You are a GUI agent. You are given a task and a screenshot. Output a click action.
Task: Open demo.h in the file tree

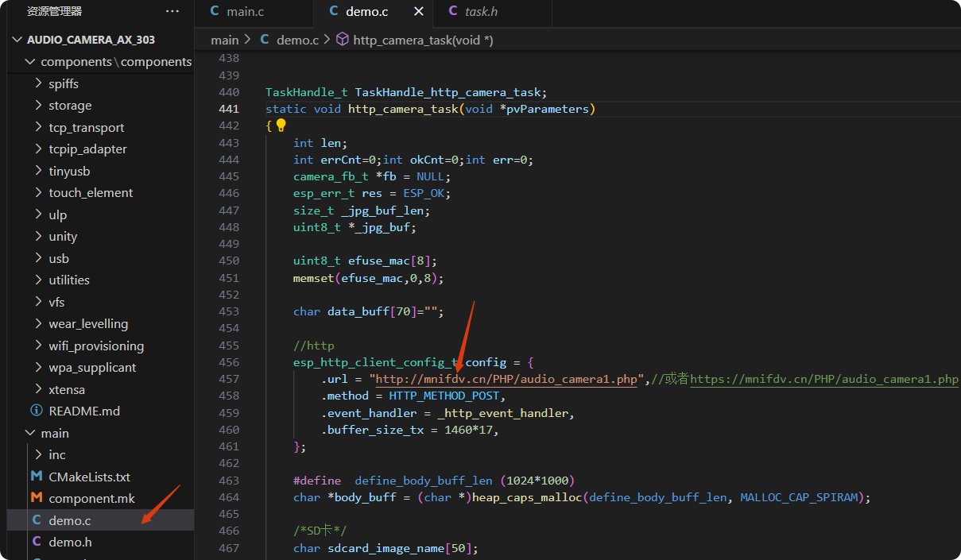coord(100,542)
